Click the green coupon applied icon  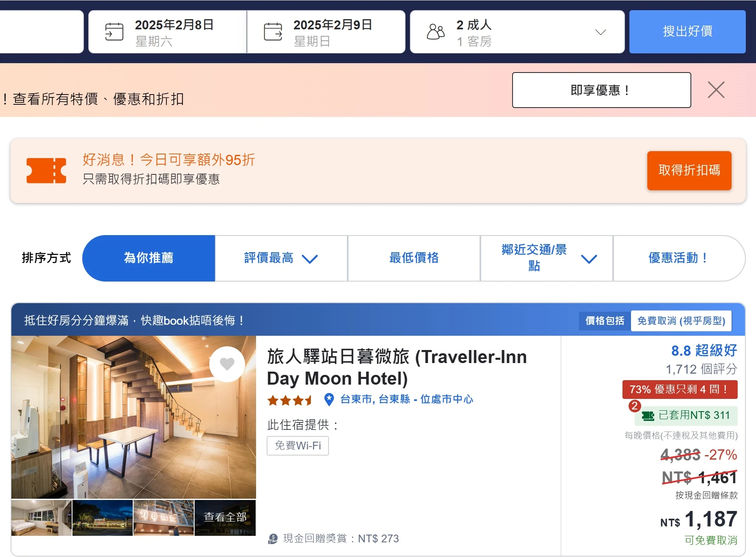pos(648,416)
